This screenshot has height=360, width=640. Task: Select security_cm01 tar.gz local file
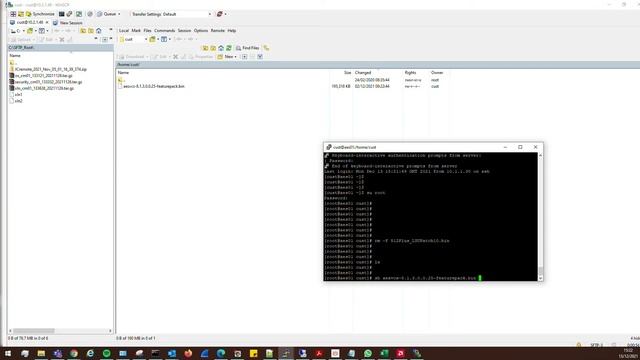pos(48,82)
